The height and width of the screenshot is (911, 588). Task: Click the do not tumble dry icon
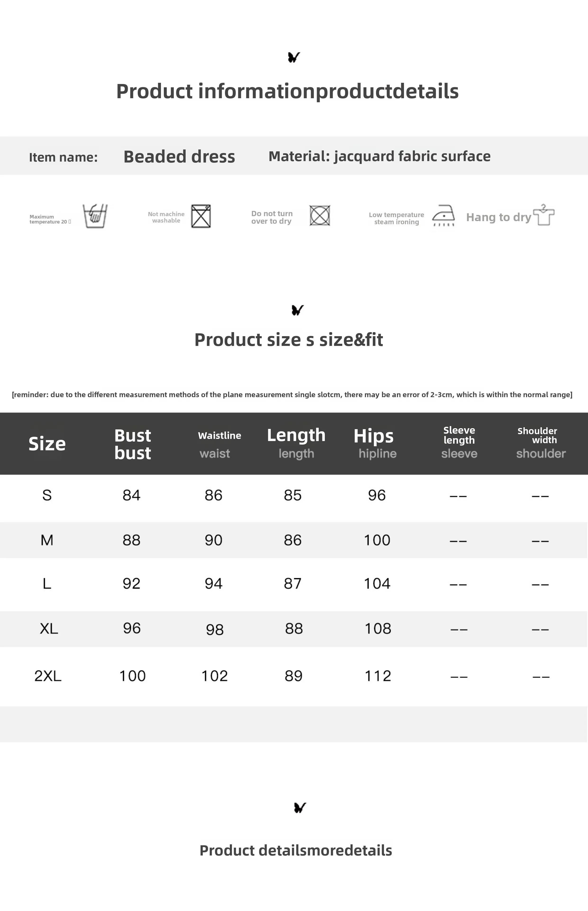pyautogui.click(x=320, y=215)
